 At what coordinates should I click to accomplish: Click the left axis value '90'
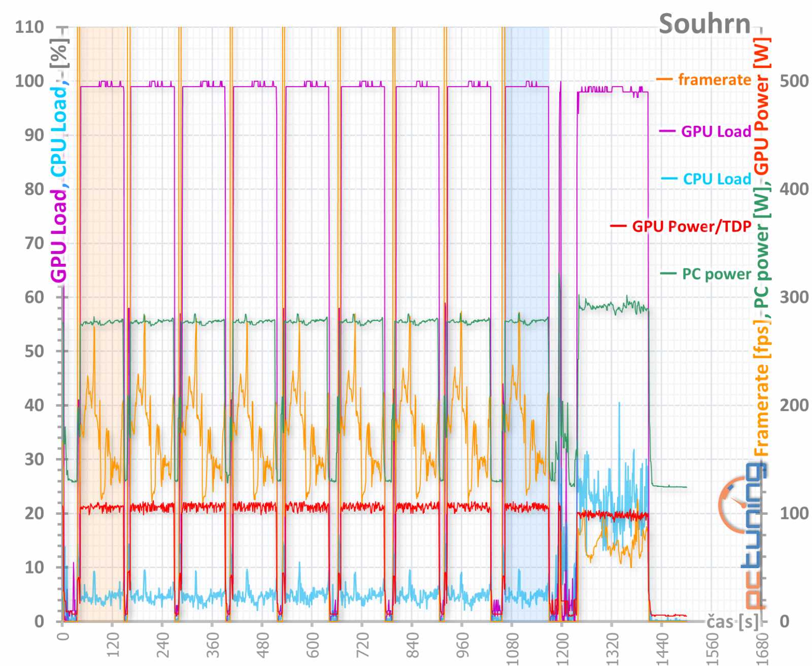(x=35, y=135)
